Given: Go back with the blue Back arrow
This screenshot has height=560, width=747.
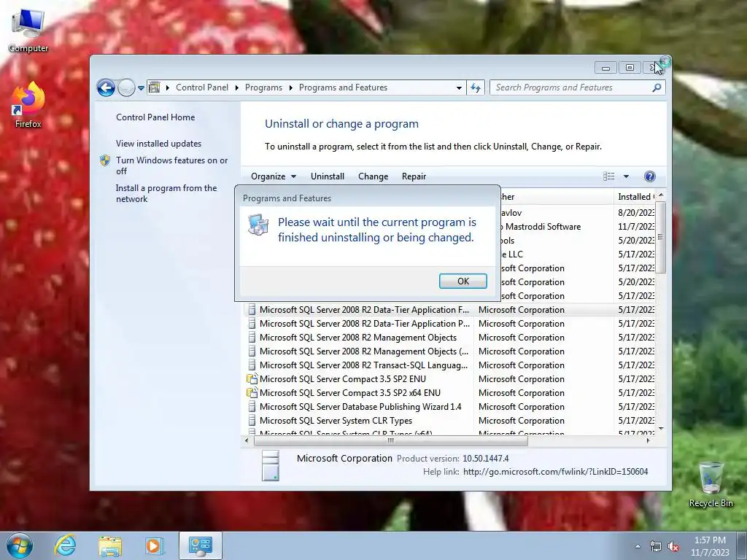Looking at the screenshot, I should 106,87.
